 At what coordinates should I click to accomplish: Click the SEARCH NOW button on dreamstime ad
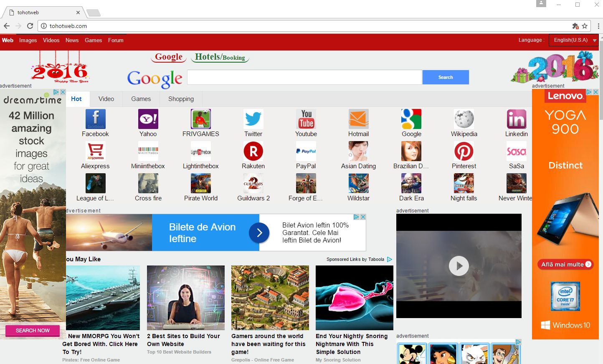33,331
